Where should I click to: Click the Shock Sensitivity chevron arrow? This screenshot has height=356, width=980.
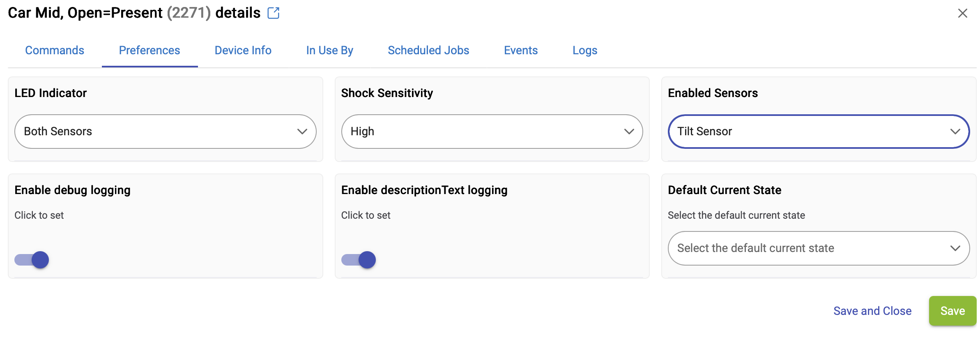pos(629,132)
